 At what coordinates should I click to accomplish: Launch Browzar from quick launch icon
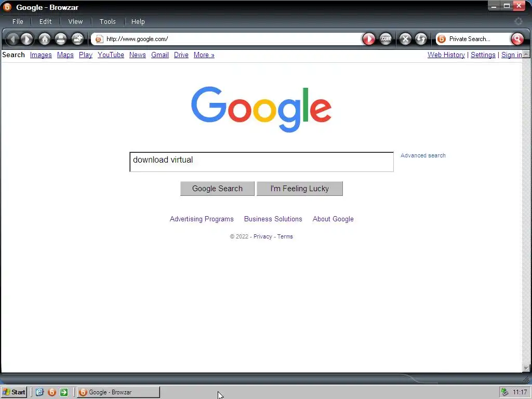point(52,392)
